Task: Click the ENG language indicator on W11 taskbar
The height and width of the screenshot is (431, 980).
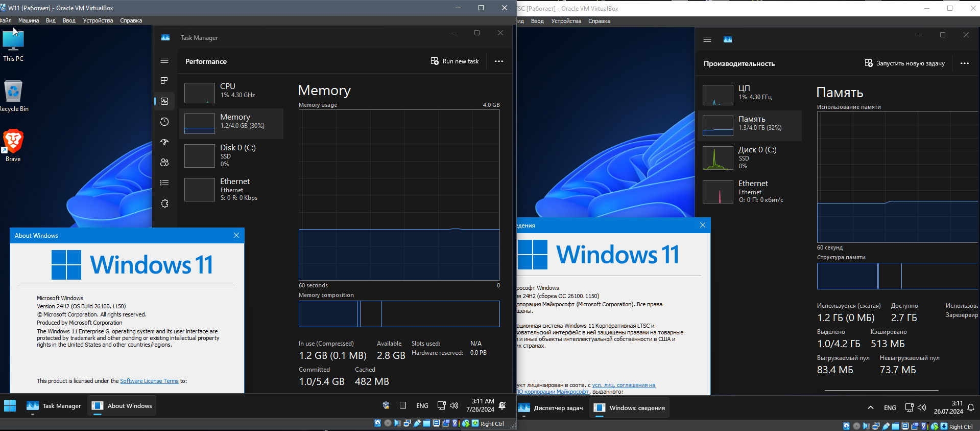Action: tap(422, 406)
